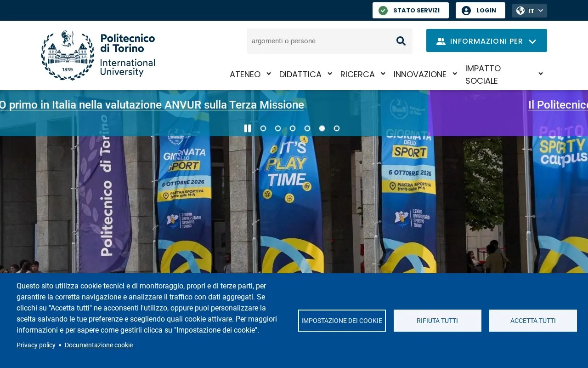The height and width of the screenshot is (368, 588).
Task: Open the Didattica menu
Action: point(300,75)
